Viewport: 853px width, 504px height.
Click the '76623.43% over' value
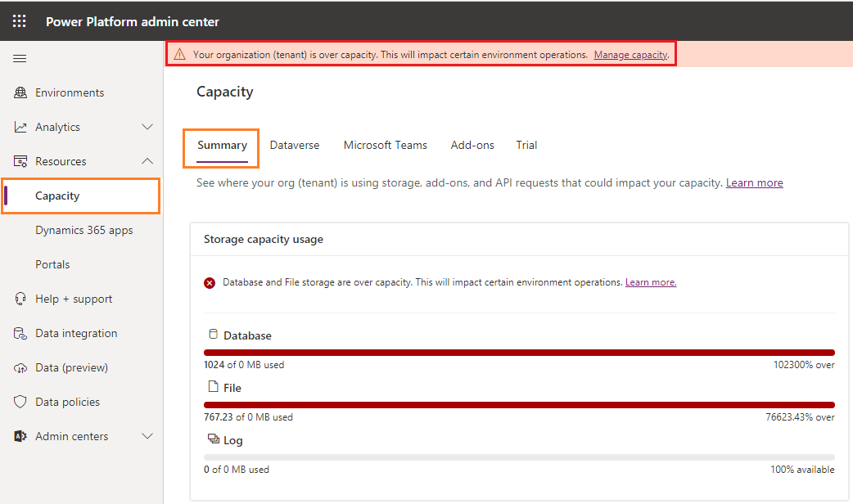(x=800, y=417)
